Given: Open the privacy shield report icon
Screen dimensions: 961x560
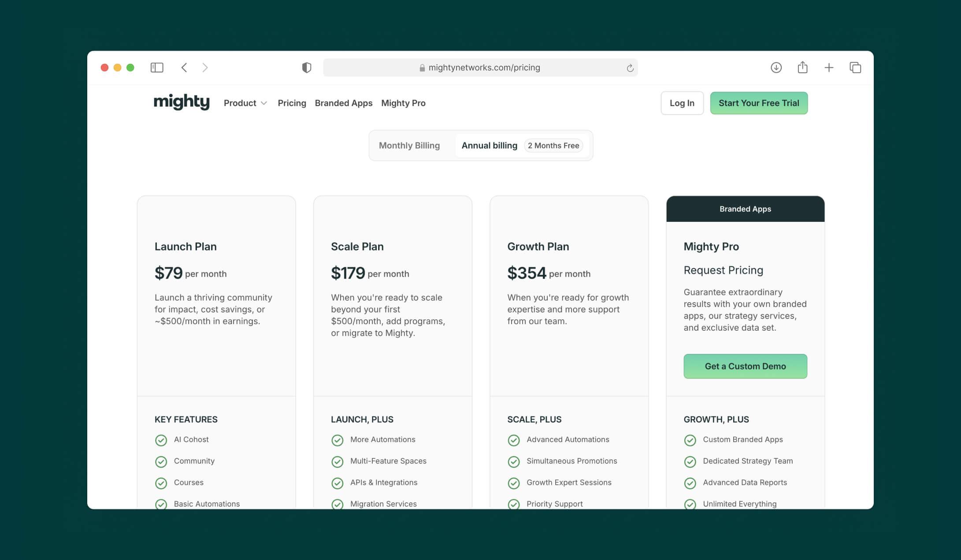Looking at the screenshot, I should coord(307,67).
